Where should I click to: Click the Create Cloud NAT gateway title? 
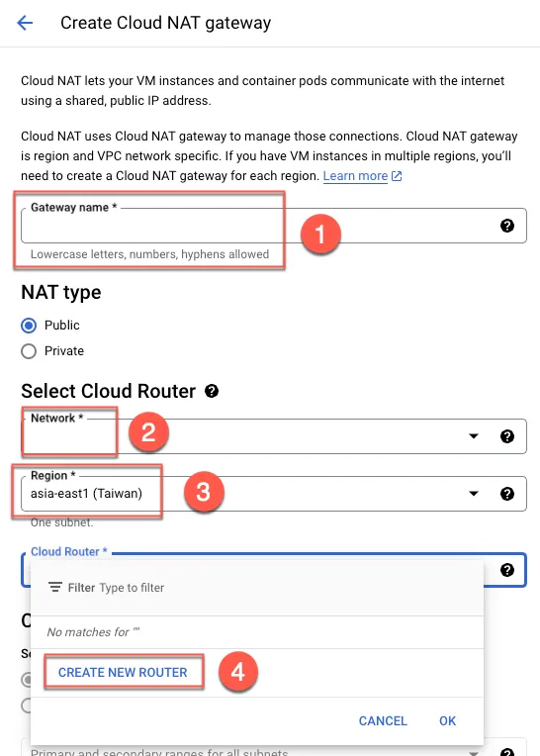tap(166, 23)
